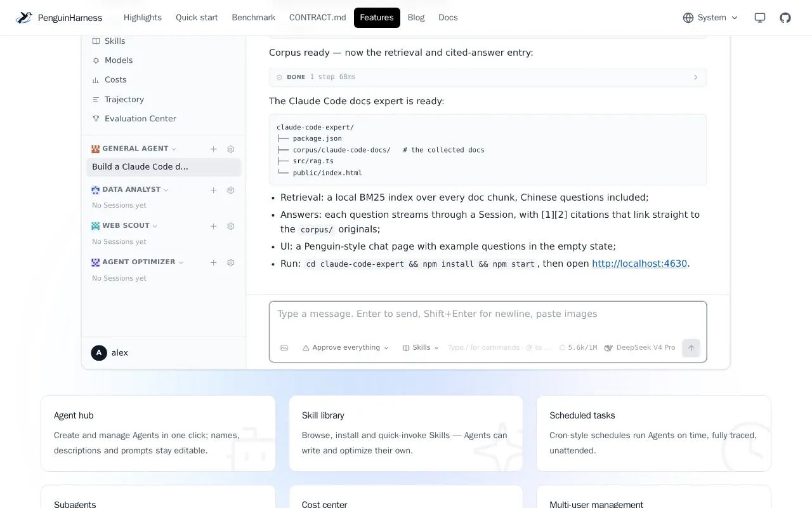Viewport: 812px width, 508px height.
Task: Open the Multi-user management feature card
Action: coord(653,497)
